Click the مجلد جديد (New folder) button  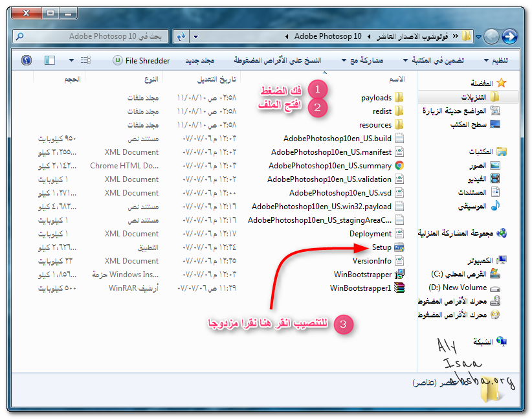point(201,60)
